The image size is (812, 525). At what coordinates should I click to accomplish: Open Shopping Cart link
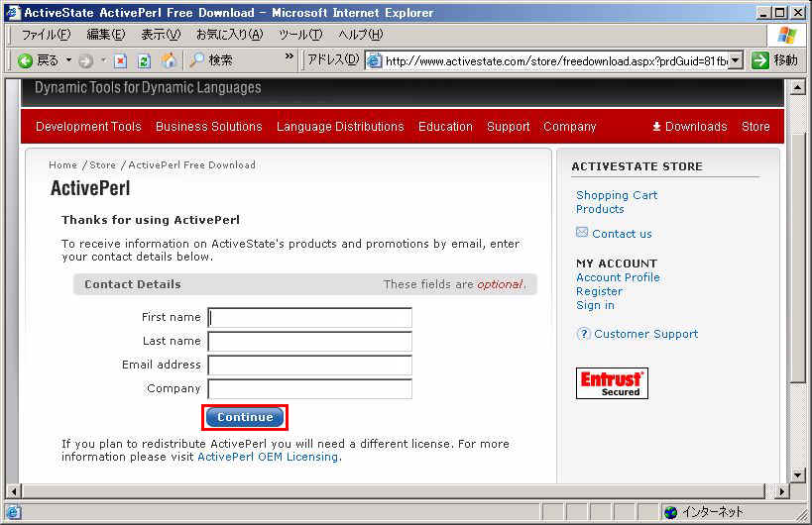click(617, 195)
